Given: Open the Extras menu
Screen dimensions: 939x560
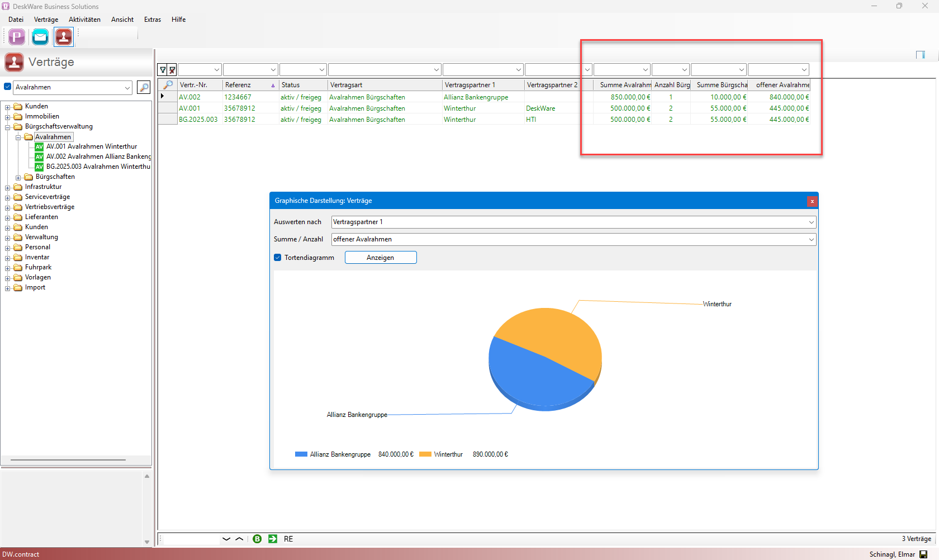Looking at the screenshot, I should (152, 20).
